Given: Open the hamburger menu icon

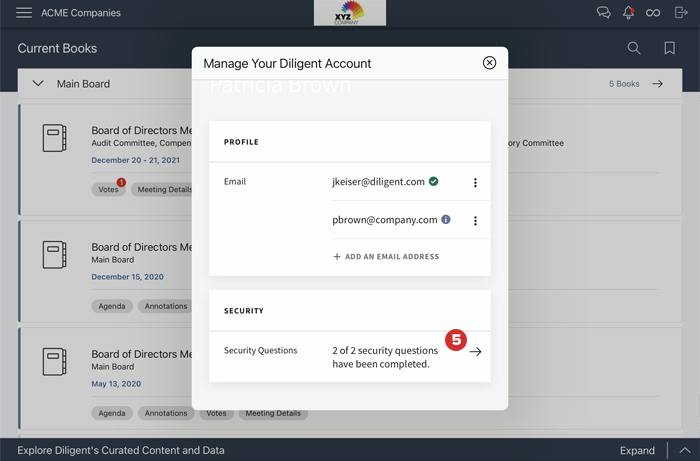Looking at the screenshot, I should pos(24,13).
